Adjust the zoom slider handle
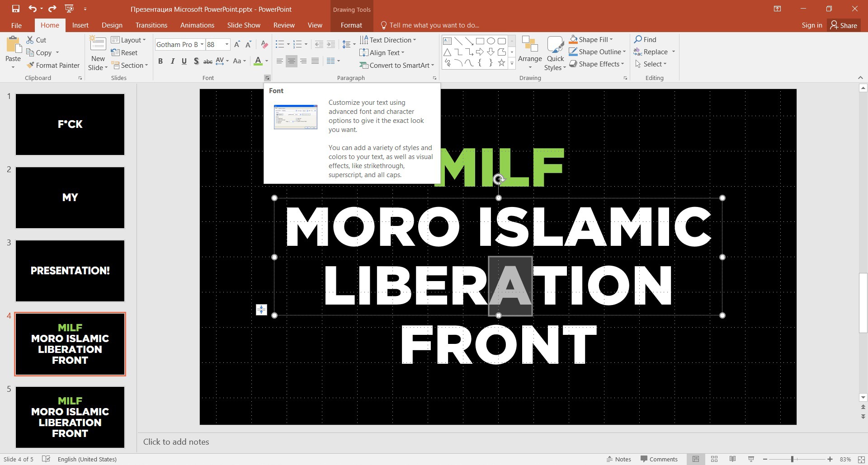 792,459
